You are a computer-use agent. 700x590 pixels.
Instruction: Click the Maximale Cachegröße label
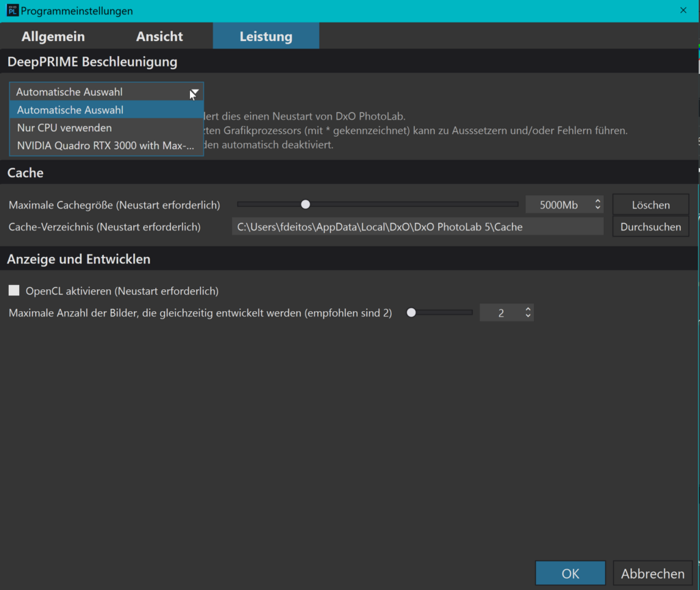pos(114,205)
